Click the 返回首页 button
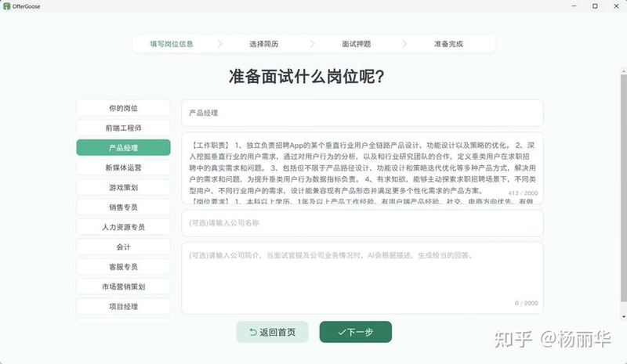This screenshot has width=627, height=364. [x=272, y=332]
